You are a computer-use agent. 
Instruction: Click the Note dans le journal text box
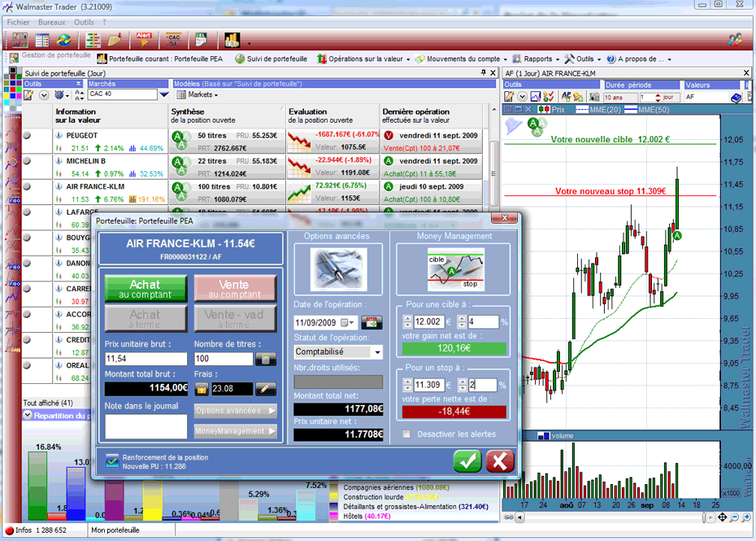click(146, 426)
